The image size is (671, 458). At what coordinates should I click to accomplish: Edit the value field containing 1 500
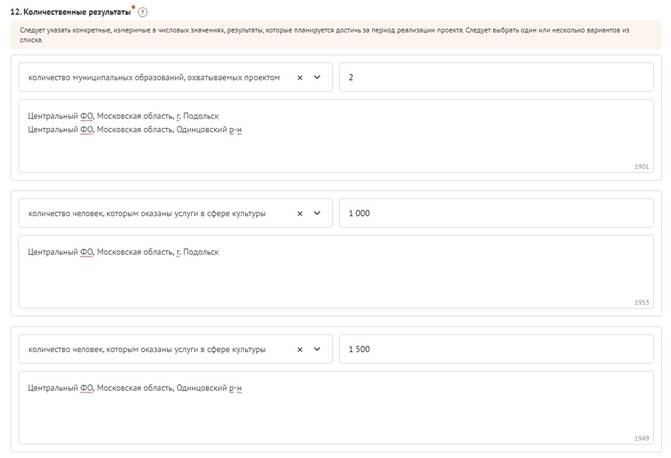point(496,349)
